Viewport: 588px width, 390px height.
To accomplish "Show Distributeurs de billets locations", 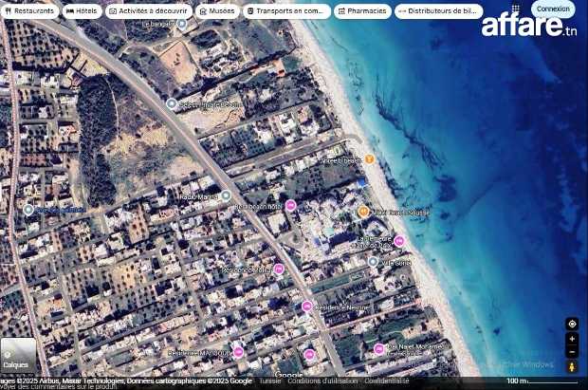I will tap(438, 11).
